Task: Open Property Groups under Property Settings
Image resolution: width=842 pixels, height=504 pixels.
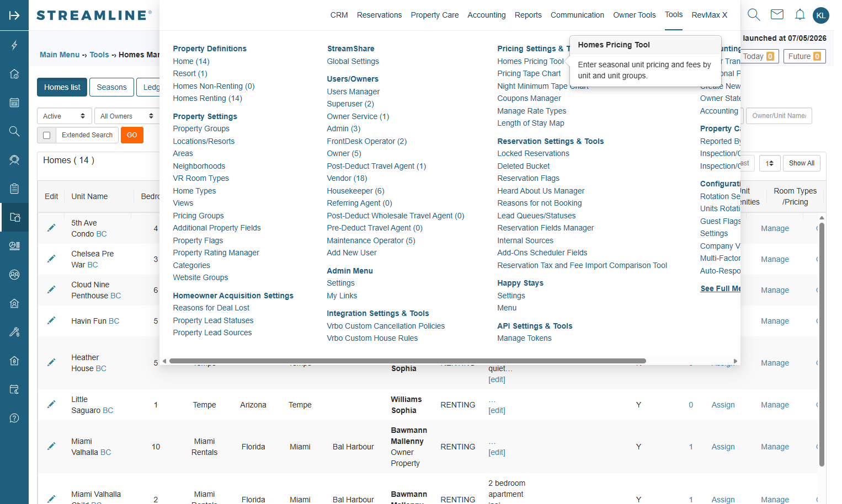Action: click(201, 128)
